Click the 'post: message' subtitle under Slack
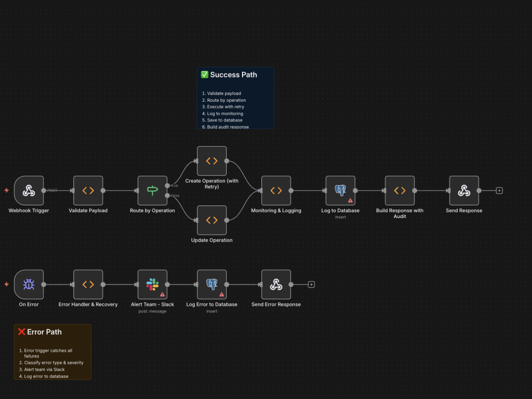The height and width of the screenshot is (399, 532). click(152, 311)
